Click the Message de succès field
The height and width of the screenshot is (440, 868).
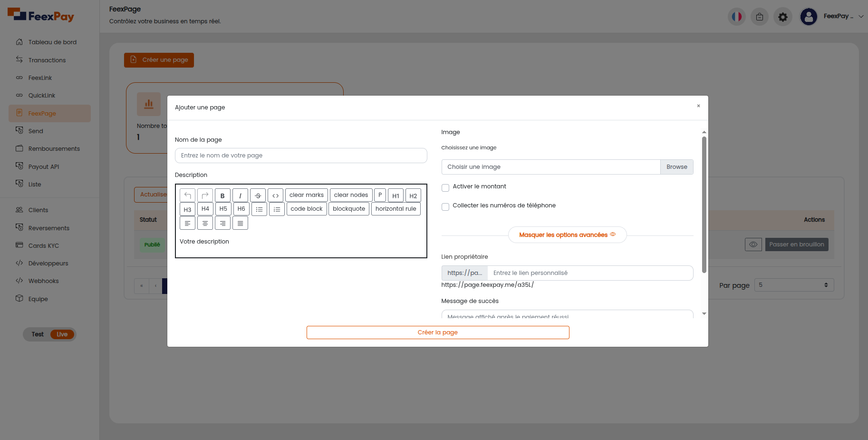(567, 314)
